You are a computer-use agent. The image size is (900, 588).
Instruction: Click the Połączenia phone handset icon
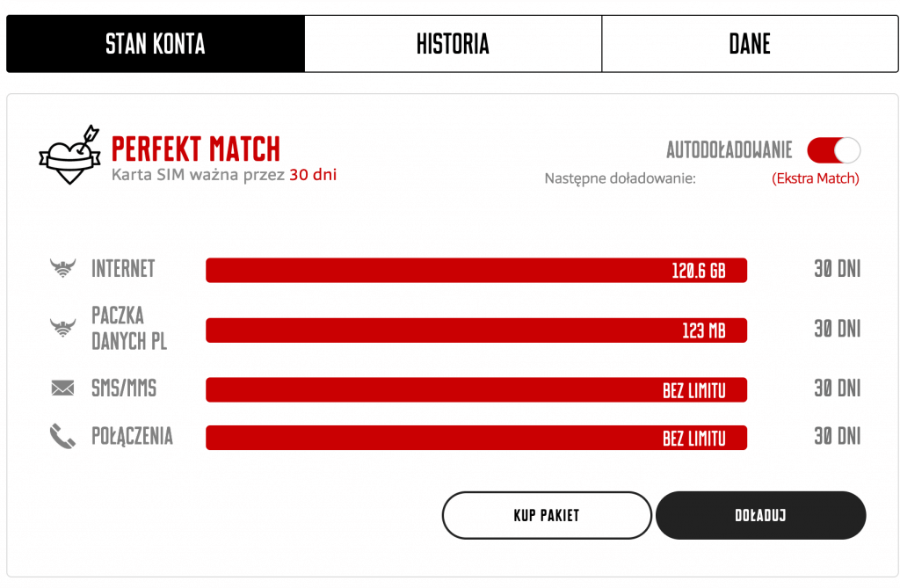(63, 437)
